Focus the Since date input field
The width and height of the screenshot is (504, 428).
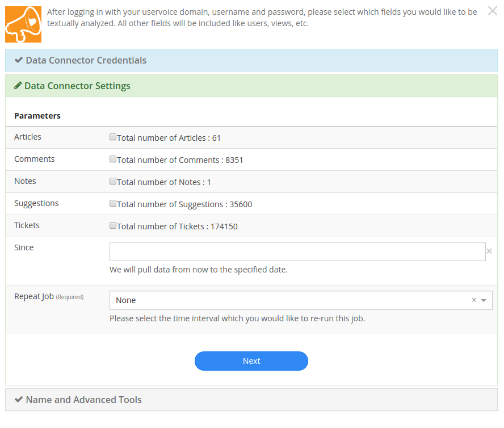[297, 251]
